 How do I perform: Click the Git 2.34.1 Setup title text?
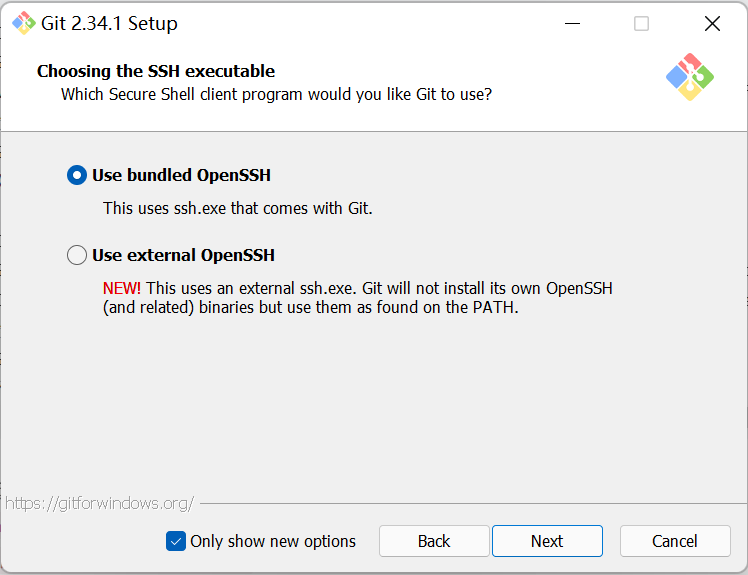coord(109,23)
